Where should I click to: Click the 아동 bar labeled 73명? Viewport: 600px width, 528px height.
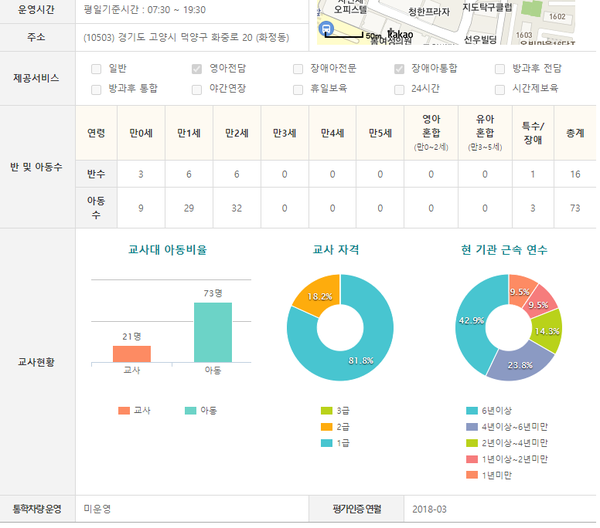pyautogui.click(x=213, y=332)
